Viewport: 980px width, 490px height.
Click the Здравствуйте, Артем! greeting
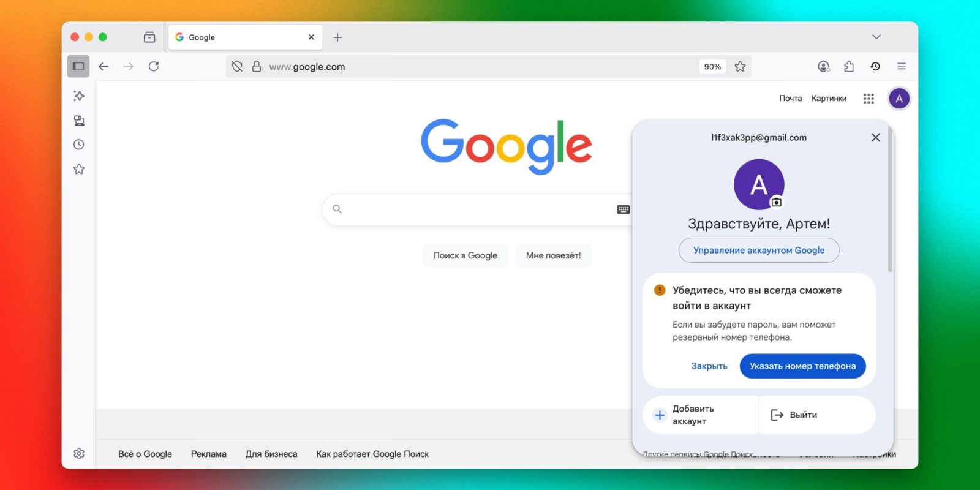tap(759, 224)
